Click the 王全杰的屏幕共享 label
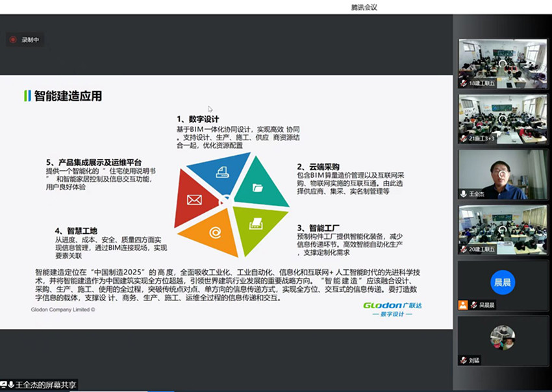This screenshot has height=392, width=552. point(45,385)
